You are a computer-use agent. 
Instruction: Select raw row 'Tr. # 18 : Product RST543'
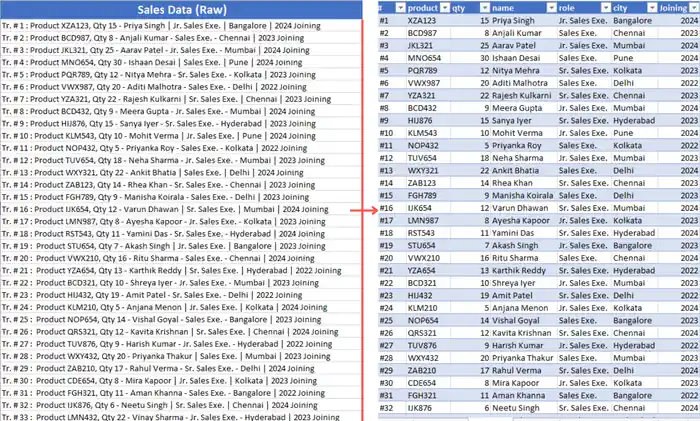[181, 233]
